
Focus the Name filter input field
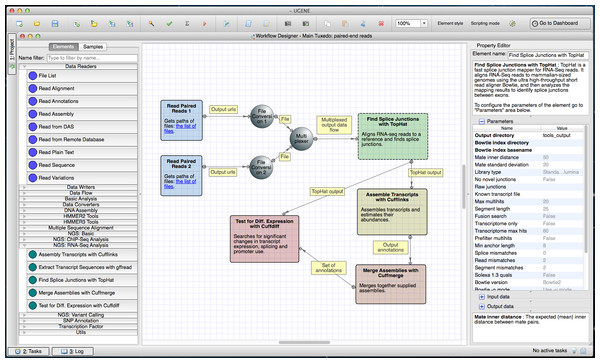click(x=92, y=58)
